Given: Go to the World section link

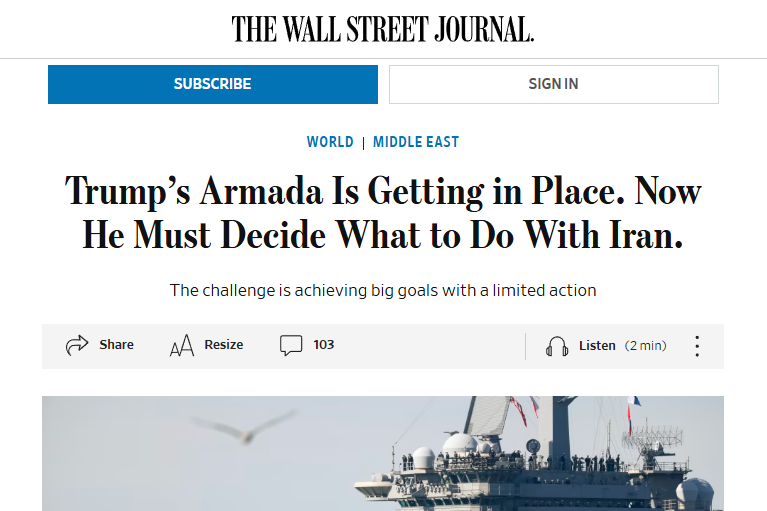Looking at the screenshot, I should [330, 142].
